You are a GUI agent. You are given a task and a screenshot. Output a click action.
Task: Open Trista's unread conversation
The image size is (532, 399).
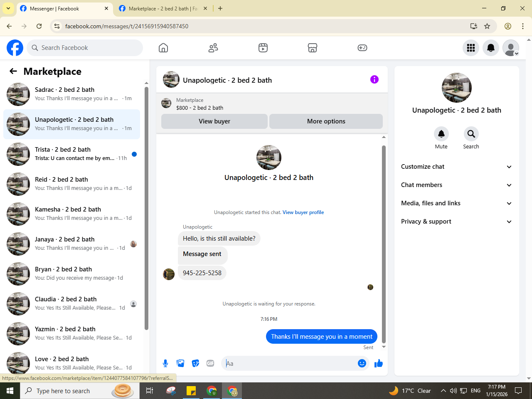[71, 154]
